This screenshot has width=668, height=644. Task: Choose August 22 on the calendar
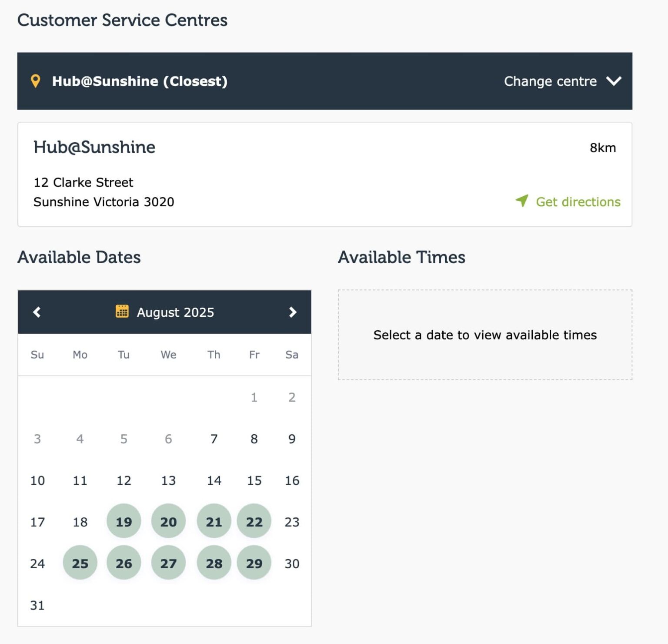coord(254,521)
